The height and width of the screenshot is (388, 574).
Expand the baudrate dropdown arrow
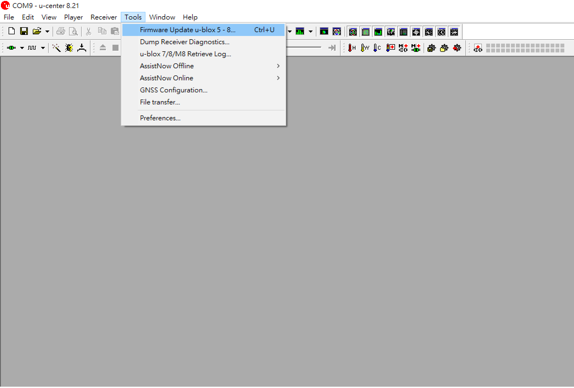click(43, 48)
